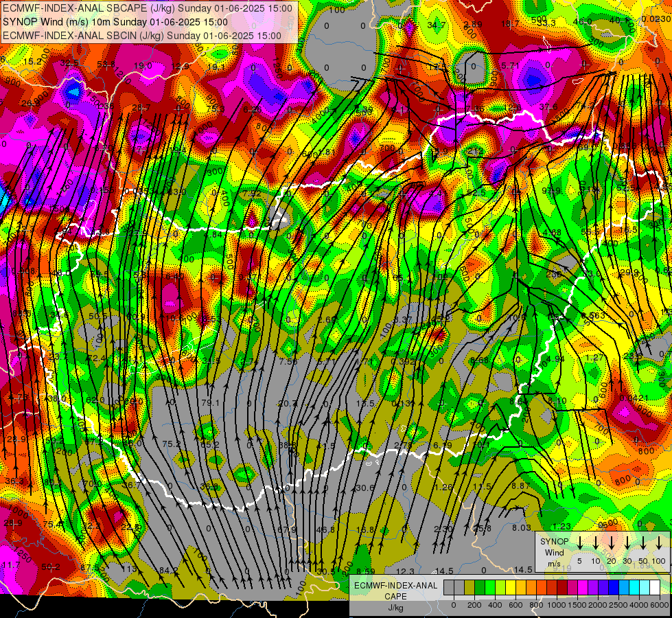Viewport: 672px width, 618px height.
Task: Click the '4000' tick under the color bar
Action: pyautogui.click(x=639, y=605)
